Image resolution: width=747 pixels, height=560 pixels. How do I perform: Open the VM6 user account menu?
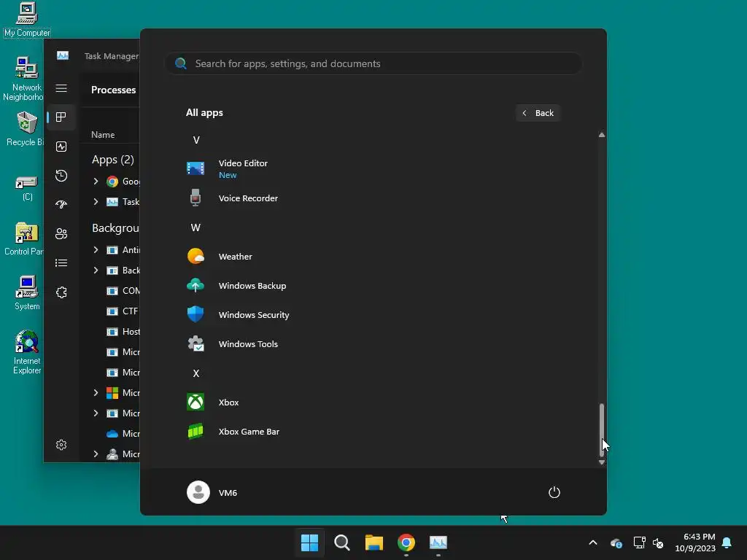click(212, 492)
